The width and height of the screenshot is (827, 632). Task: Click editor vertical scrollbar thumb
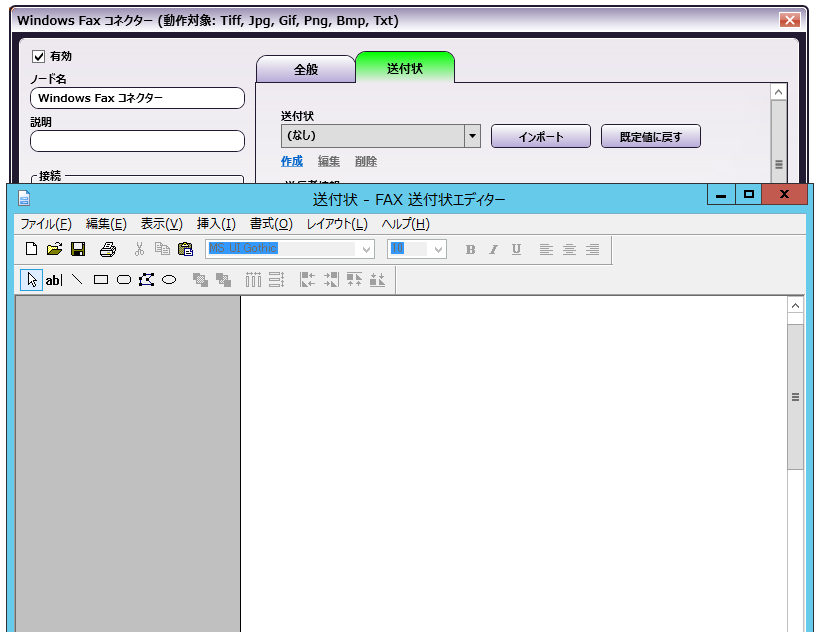pos(795,397)
